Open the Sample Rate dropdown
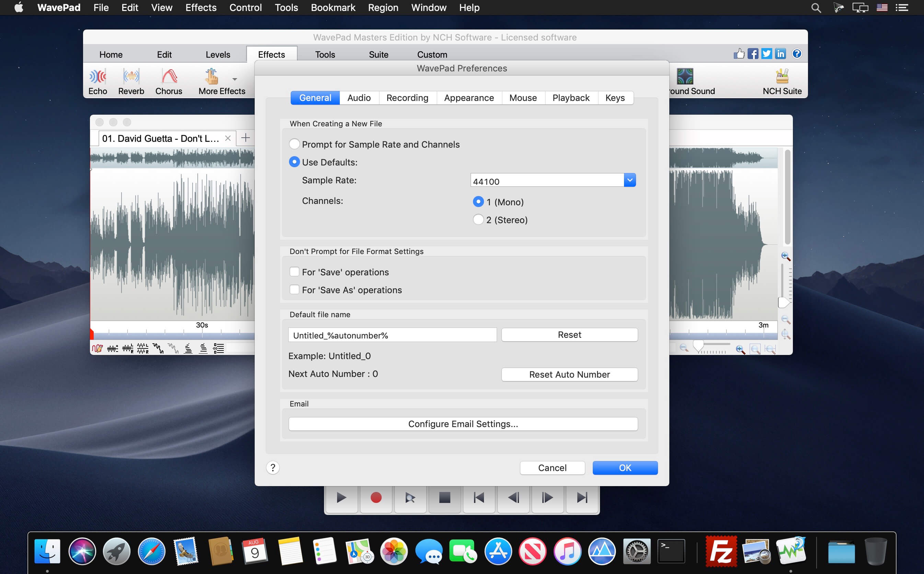Screen dimensions: 924x574 point(630,180)
